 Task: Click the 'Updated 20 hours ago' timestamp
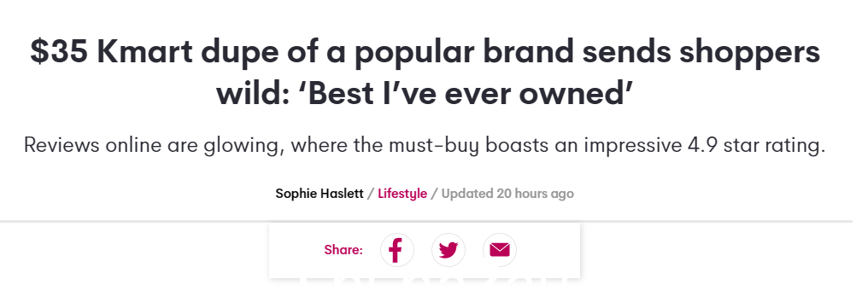[x=507, y=194]
